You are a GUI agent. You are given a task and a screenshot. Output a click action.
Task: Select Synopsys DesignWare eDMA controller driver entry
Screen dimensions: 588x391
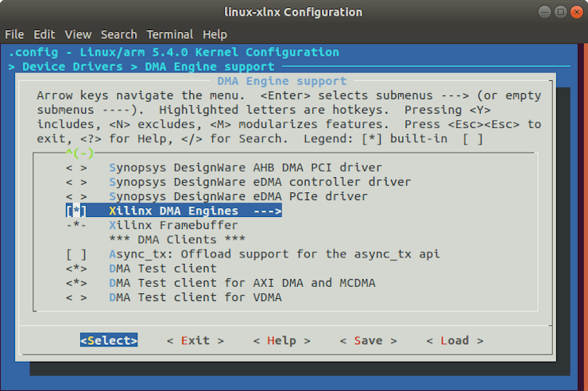[259, 183]
